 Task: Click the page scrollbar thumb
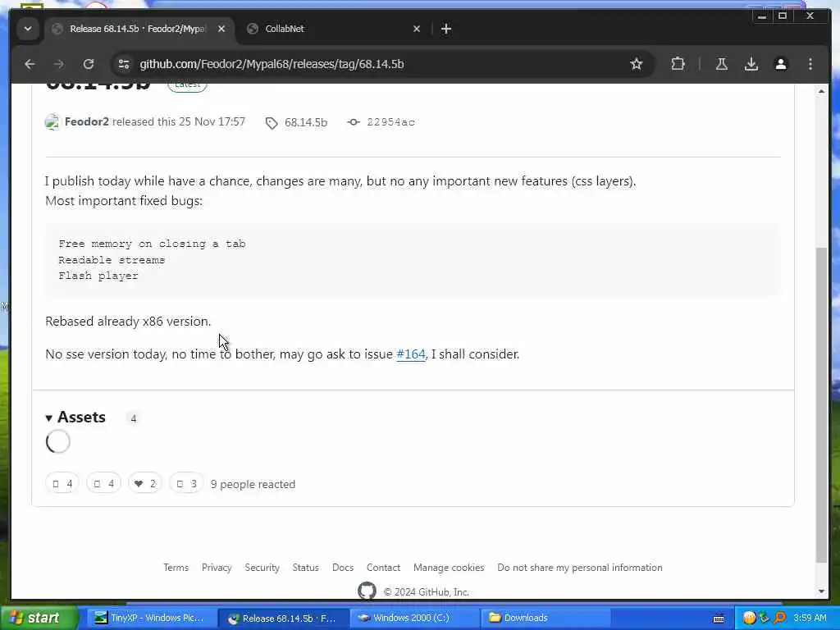[x=821, y=404]
